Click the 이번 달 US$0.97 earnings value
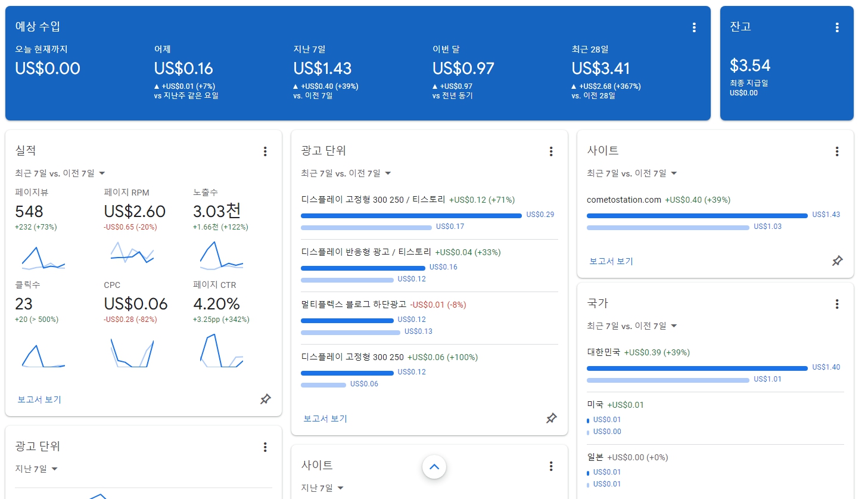Image resolution: width=868 pixels, height=499 pixels. click(x=463, y=69)
